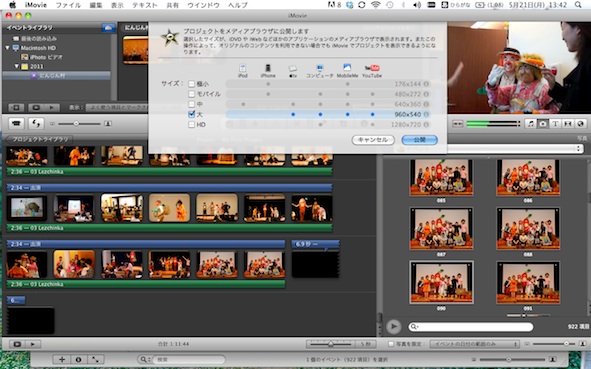This screenshot has width=591, height=369.
Task: Click the MobileMe icon in dialog
Action: point(347,68)
